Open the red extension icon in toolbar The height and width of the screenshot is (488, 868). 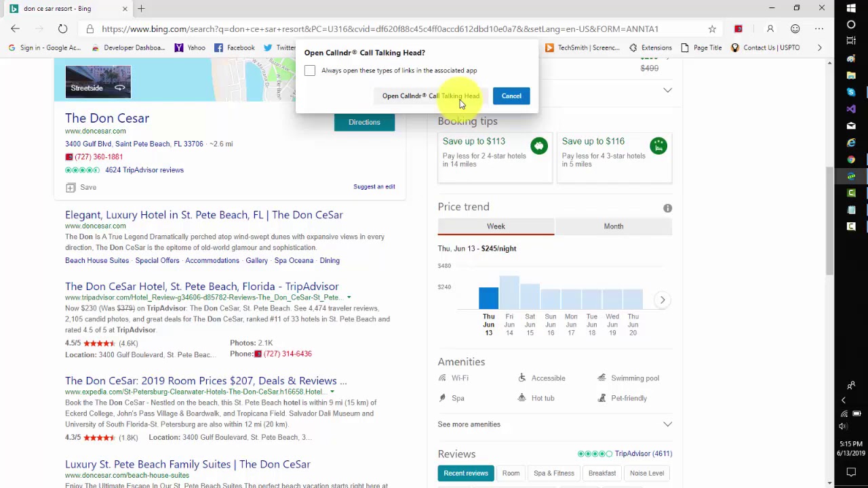pos(738,28)
